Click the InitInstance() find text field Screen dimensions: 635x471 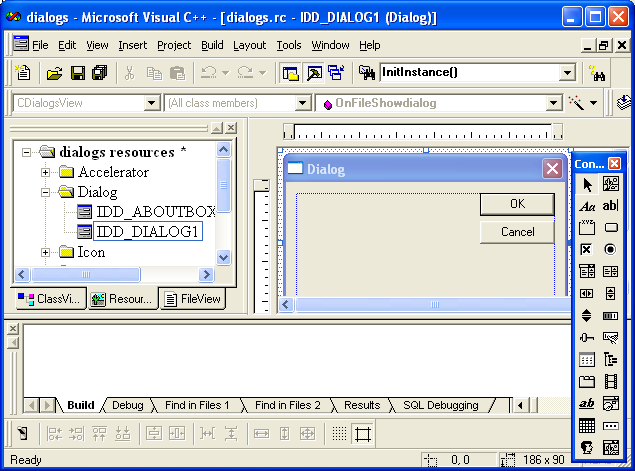pyautogui.click(x=471, y=73)
